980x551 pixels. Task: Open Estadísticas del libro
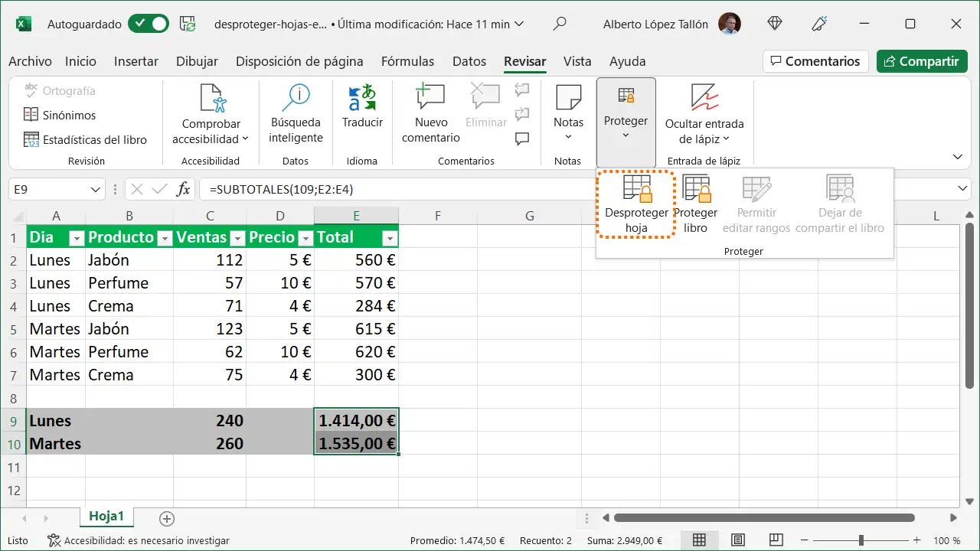click(x=85, y=140)
